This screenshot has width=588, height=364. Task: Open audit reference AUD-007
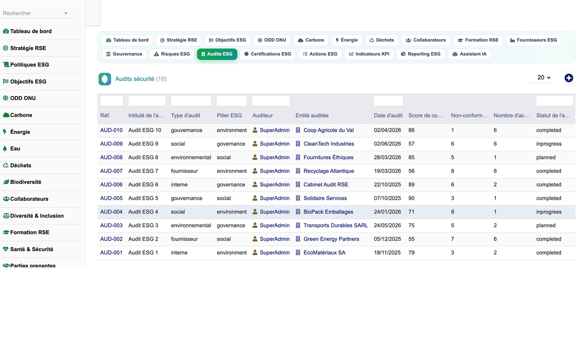pyautogui.click(x=111, y=171)
